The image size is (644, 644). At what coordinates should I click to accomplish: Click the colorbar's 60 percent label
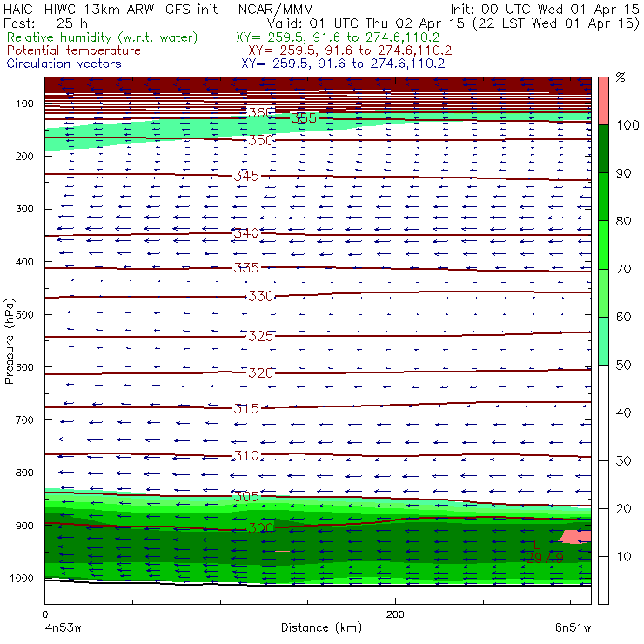[623, 317]
